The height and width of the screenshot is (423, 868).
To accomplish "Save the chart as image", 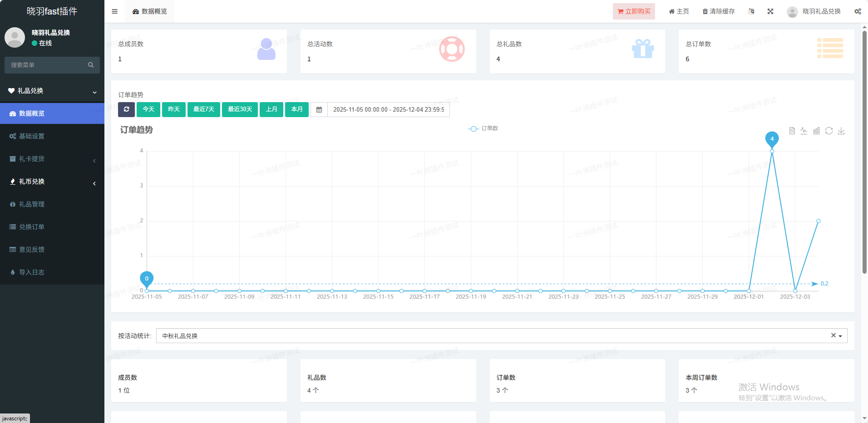I will [841, 131].
